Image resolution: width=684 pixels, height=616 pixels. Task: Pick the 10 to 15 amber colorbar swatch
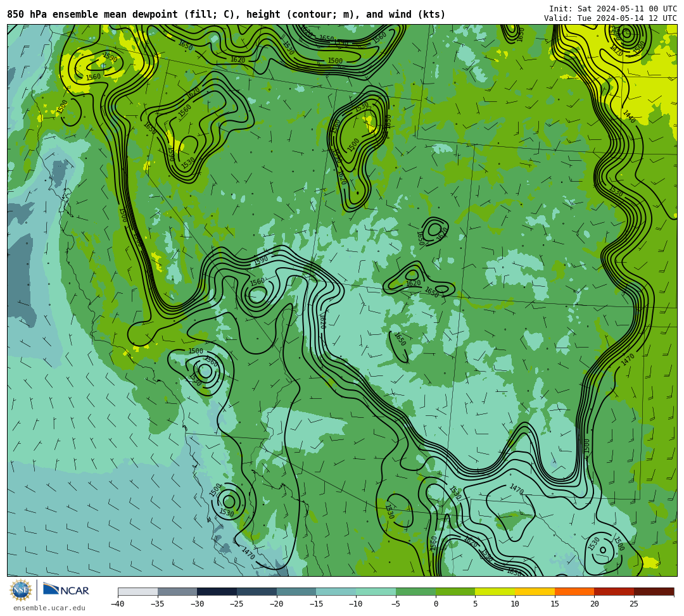coord(535,591)
